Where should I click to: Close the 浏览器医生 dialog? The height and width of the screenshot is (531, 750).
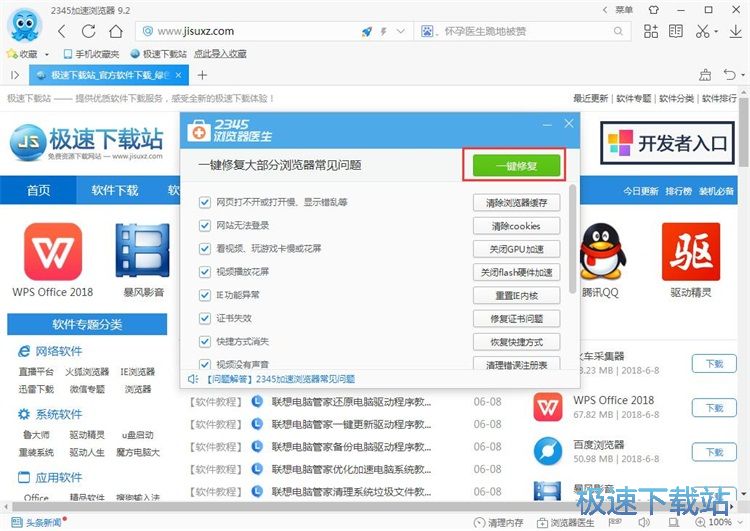point(569,124)
